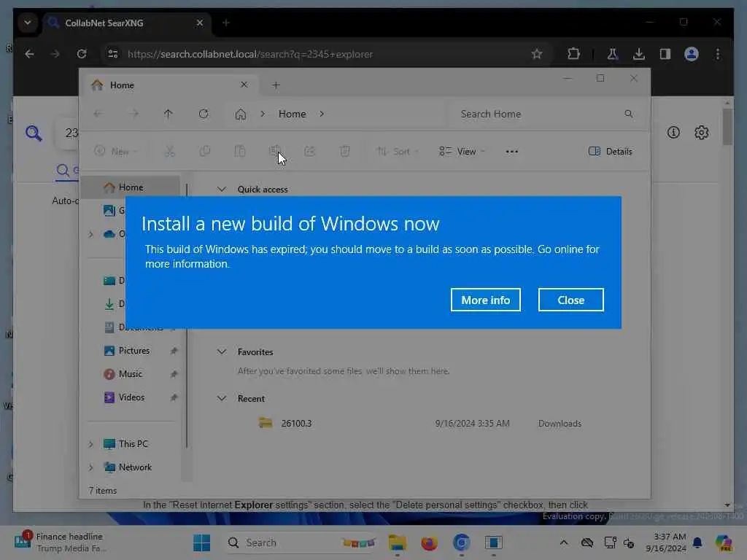This screenshot has width=747, height=560.
Task: Click the home icon in Explorer address bar
Action: pyautogui.click(x=241, y=114)
